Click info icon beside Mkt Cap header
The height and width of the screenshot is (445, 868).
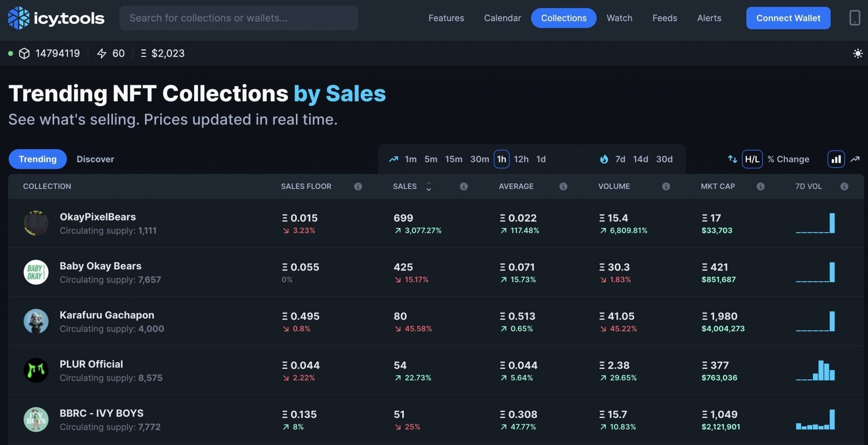pyautogui.click(x=760, y=186)
